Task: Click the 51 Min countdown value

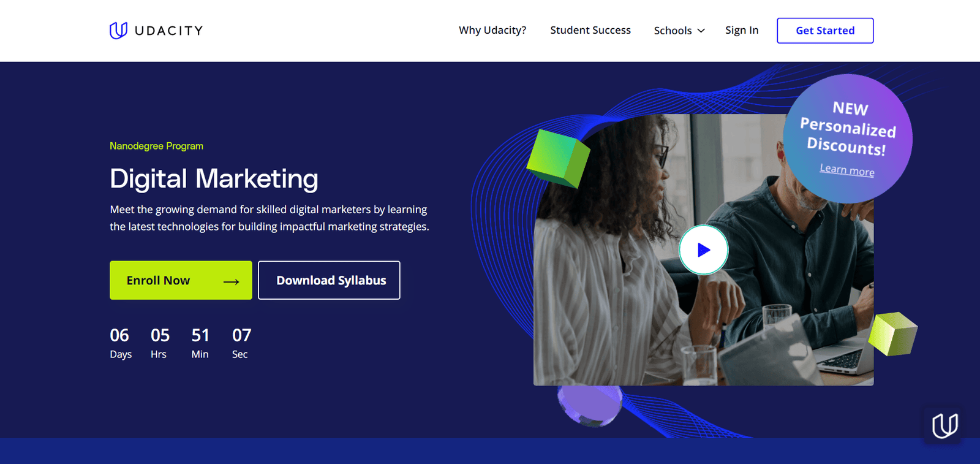Action: 200,343
